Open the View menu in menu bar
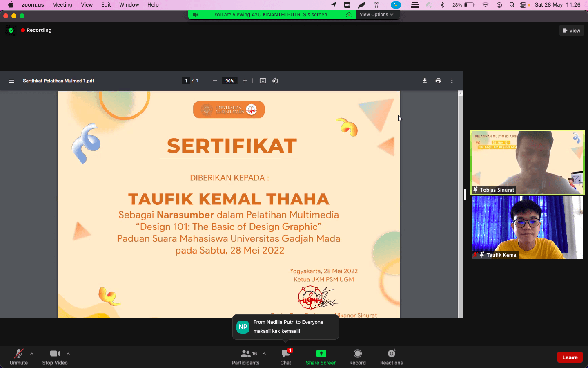Screen dimensions: 588x368 (x=87, y=5)
